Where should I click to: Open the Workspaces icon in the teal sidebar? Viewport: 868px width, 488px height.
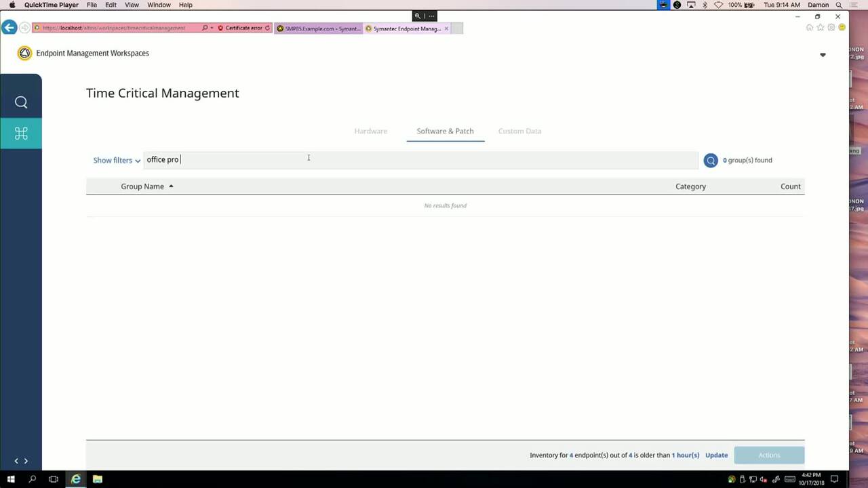(21, 134)
